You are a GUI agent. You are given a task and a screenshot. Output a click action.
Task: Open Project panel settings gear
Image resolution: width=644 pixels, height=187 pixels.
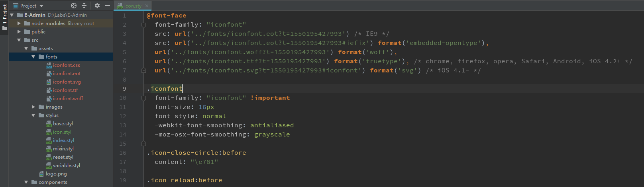pos(97,6)
